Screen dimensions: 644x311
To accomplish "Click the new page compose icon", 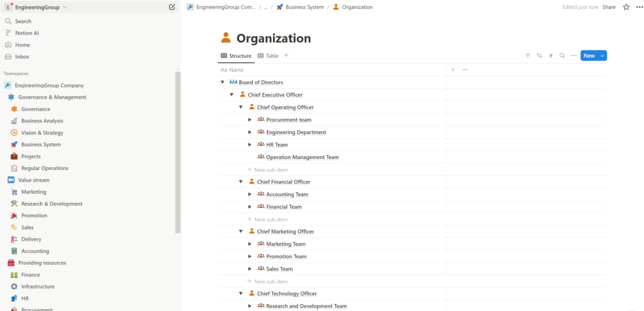I will click(172, 7).
